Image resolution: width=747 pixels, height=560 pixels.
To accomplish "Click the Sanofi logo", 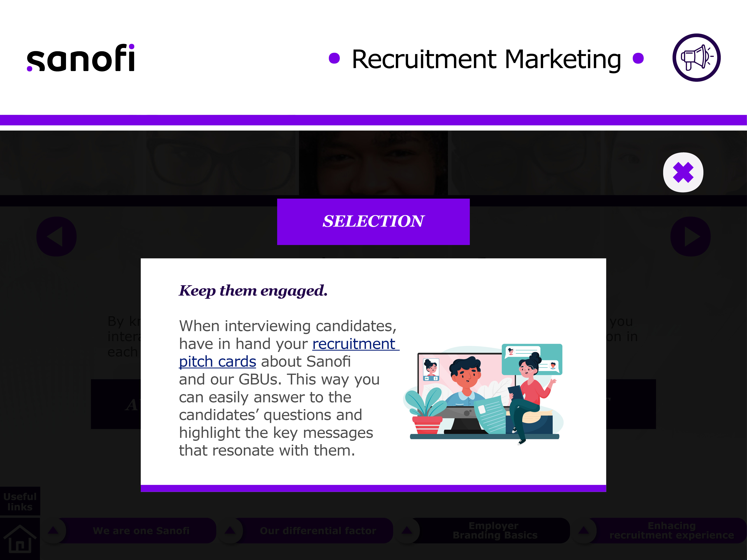I will (x=81, y=58).
